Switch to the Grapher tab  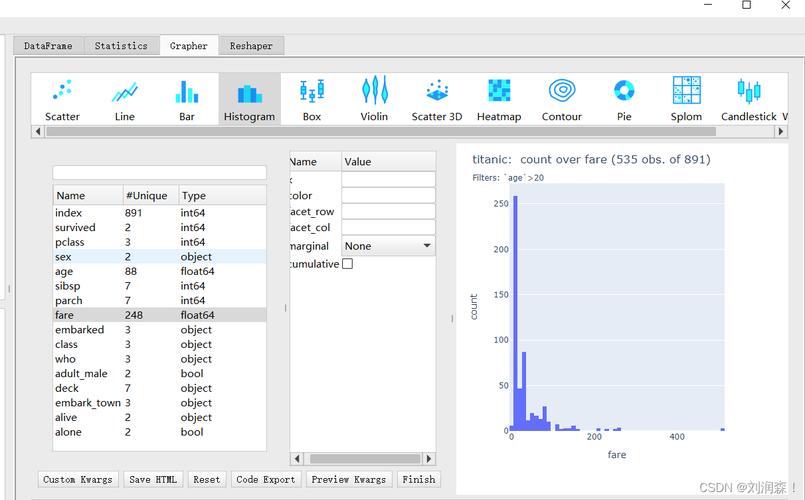[x=189, y=46]
